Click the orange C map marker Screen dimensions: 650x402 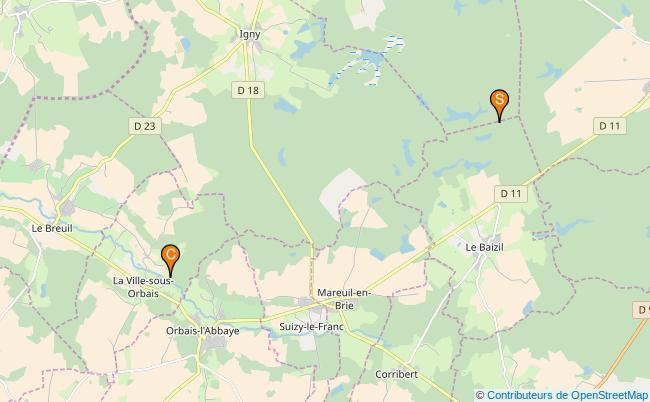tap(170, 259)
